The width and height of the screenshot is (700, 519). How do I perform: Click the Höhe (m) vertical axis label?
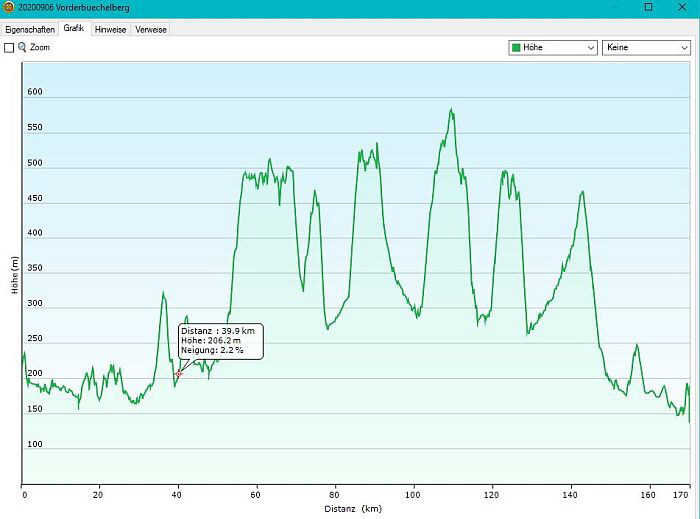pos(13,274)
